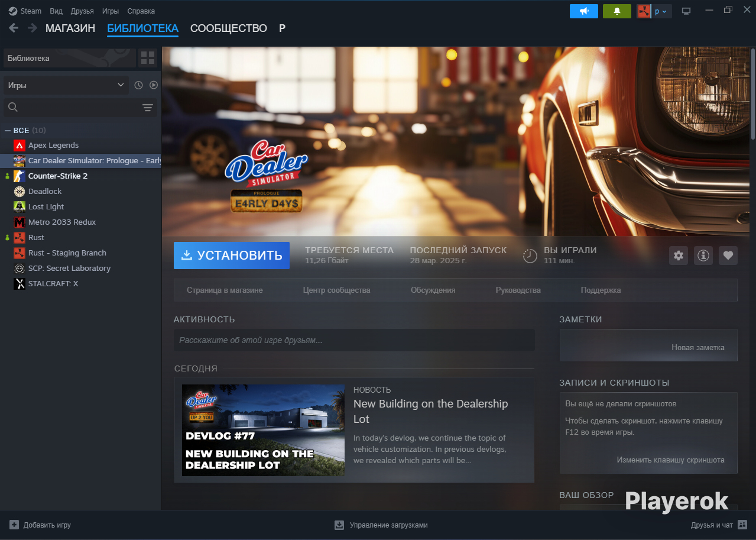This screenshot has width=756, height=540.
Task: Click the library search magnifier icon
Action: click(x=13, y=107)
